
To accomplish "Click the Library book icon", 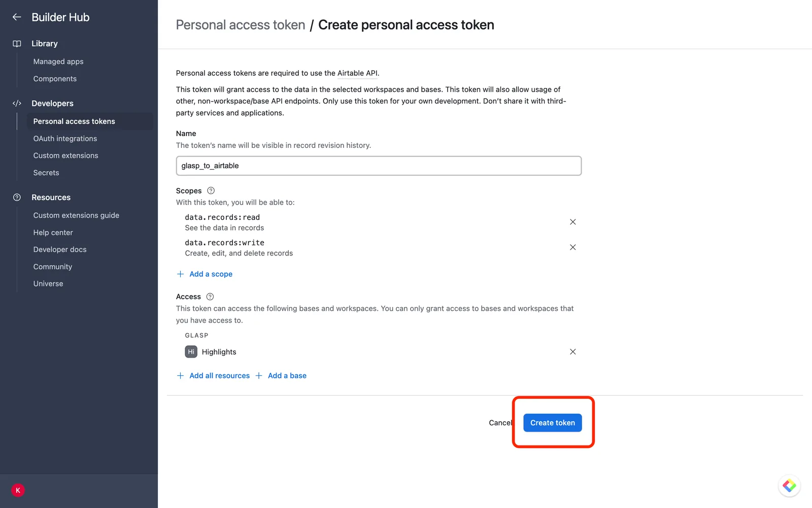I will [x=17, y=44].
